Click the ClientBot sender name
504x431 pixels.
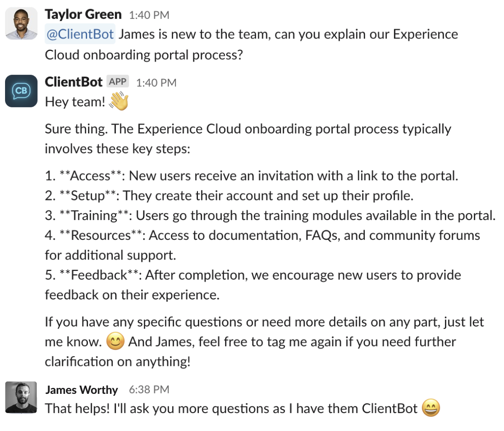tap(74, 82)
